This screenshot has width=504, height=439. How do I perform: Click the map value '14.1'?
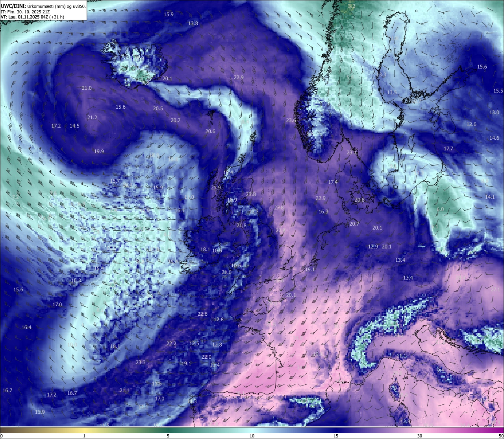coord(490,197)
